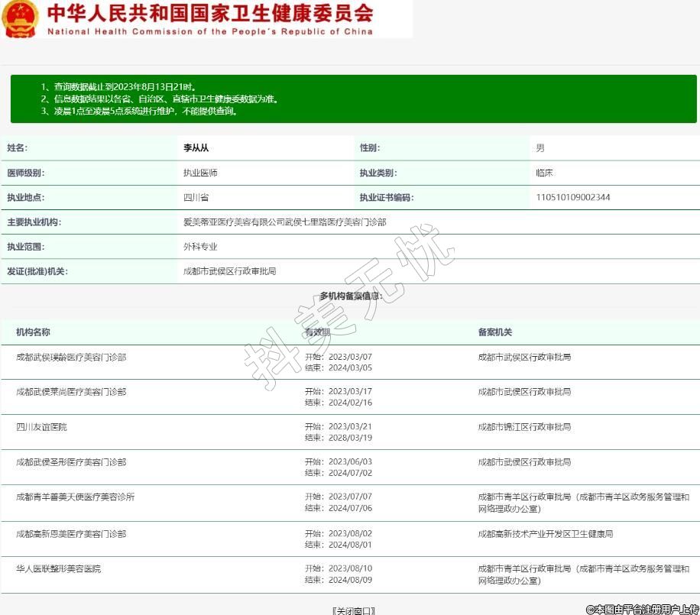
Task: Select the 成都武侯莱尚医疗美容门诊部 row
Action: pyautogui.click(x=71, y=392)
